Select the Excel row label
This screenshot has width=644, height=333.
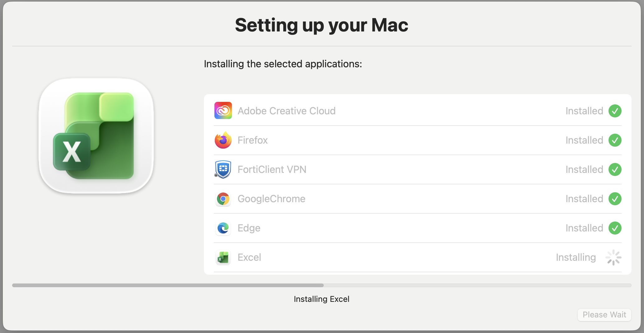pos(249,257)
